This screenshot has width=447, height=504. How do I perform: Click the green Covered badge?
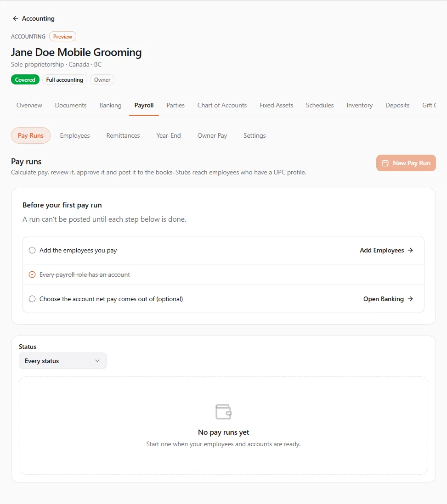point(25,80)
